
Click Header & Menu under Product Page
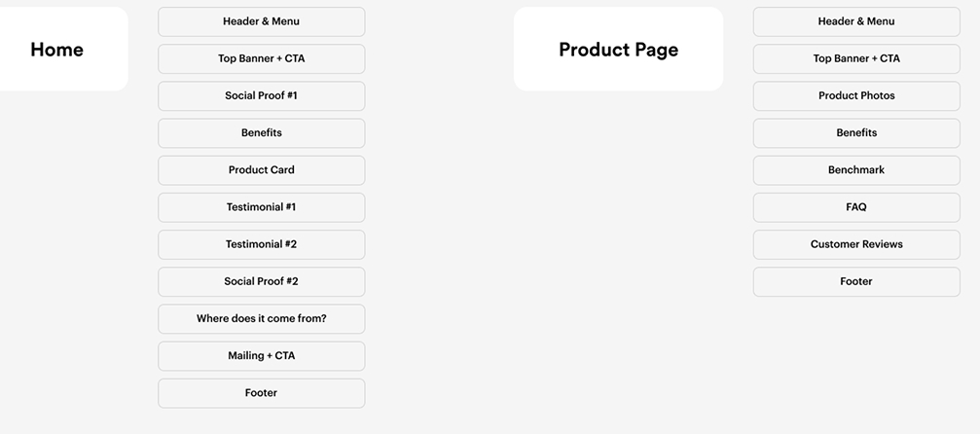tap(856, 21)
